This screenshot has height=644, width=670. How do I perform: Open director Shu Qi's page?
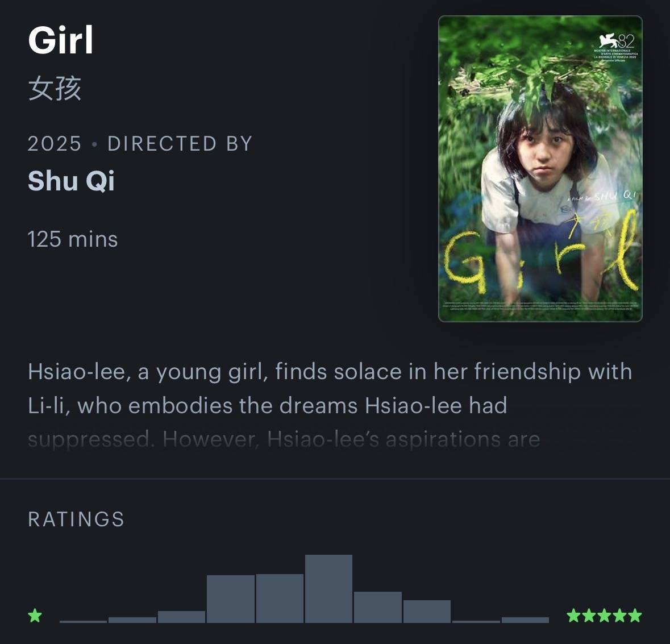tap(71, 181)
